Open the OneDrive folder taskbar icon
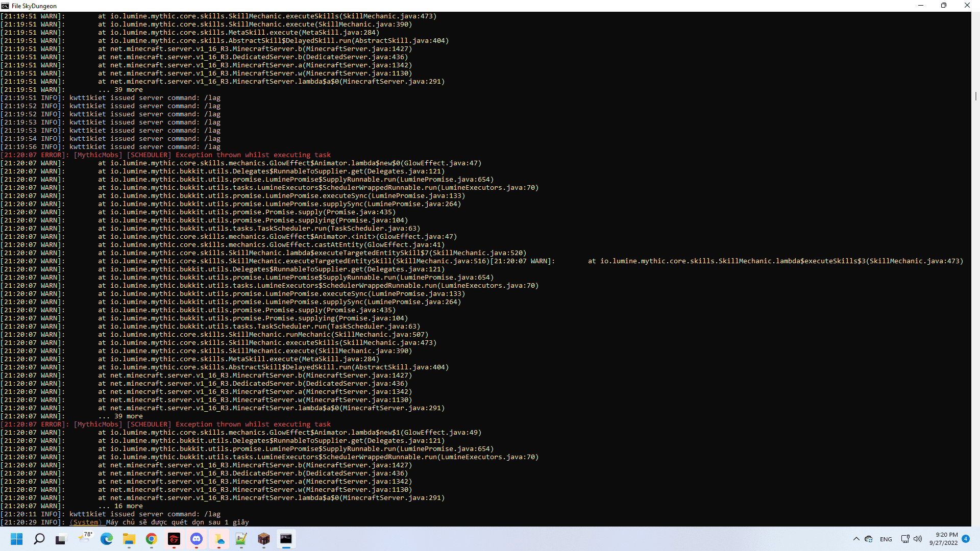Image resolution: width=980 pixels, height=551 pixels. coord(219,539)
